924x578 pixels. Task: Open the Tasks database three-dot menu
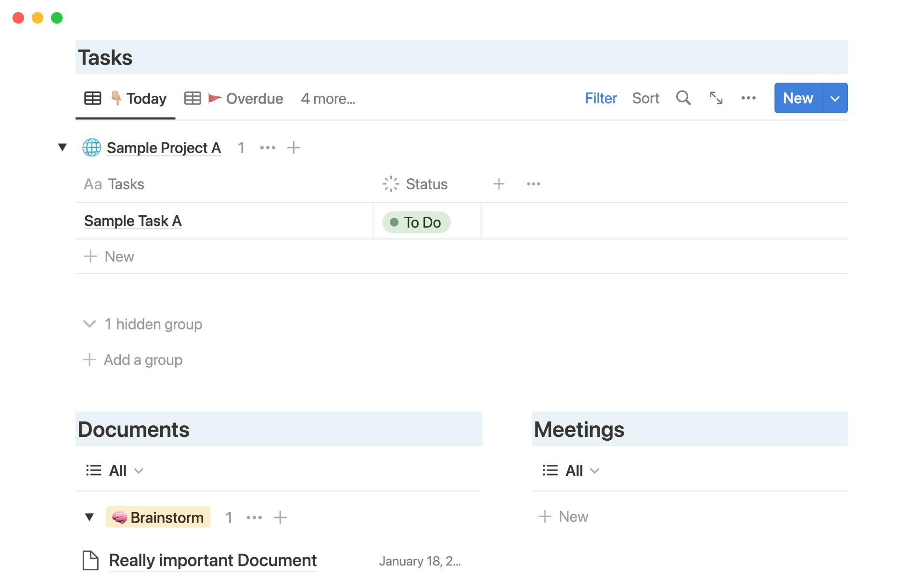748,98
